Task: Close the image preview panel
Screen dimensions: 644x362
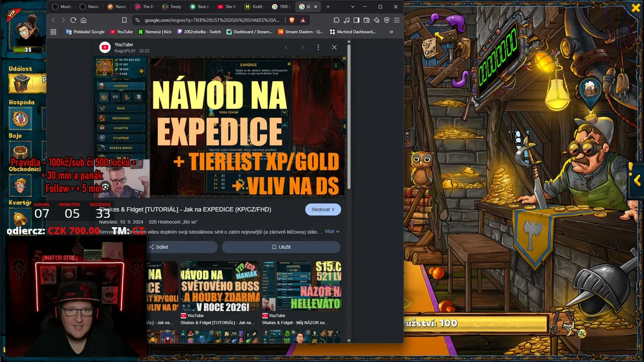Action: [x=334, y=47]
